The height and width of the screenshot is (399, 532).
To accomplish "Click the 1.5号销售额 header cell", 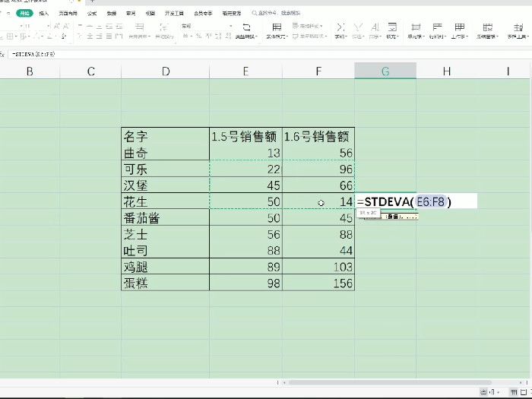I will pyautogui.click(x=246, y=136).
